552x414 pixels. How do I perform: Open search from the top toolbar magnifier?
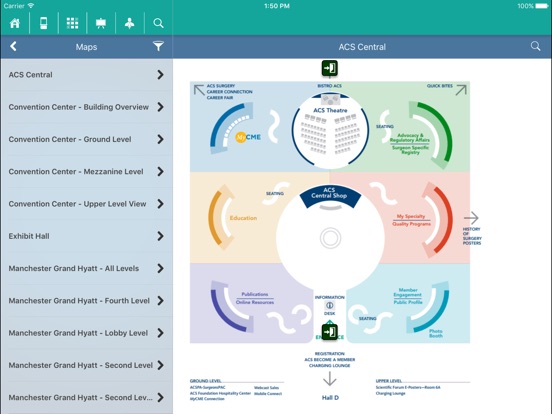[158, 23]
